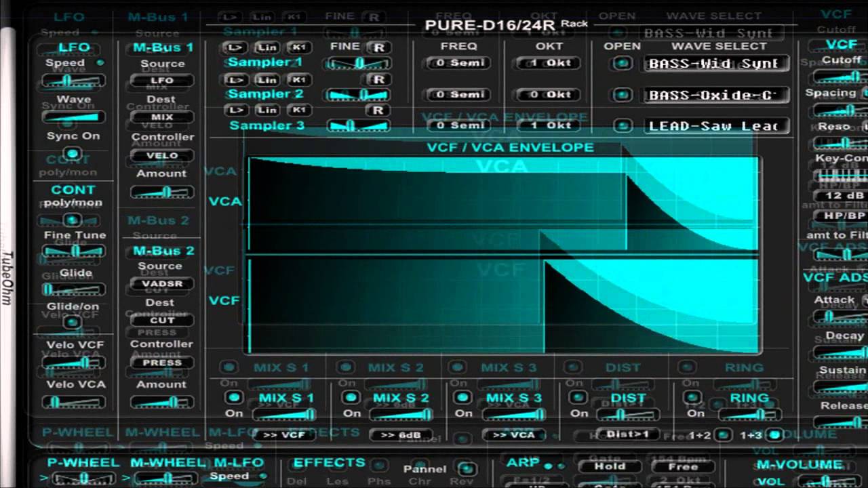The width and height of the screenshot is (868, 488).
Task: Click the LFO Wave slider
Action: click(x=73, y=117)
